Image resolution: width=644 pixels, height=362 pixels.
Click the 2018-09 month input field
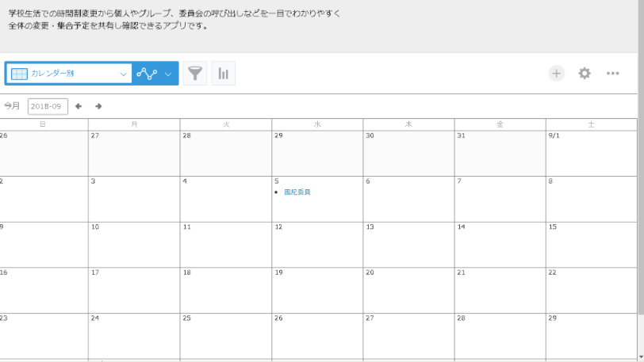48,106
